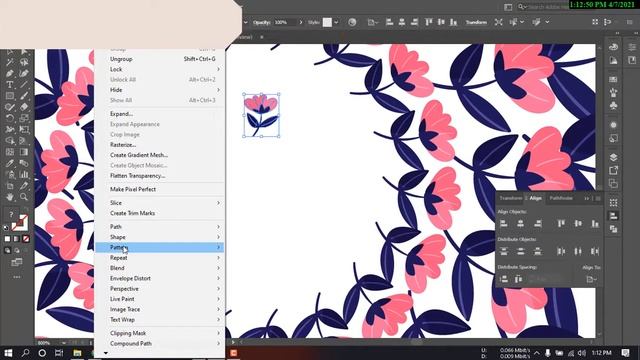The width and height of the screenshot is (640, 360).
Task: Click the scroll-down arrow at menu bottom
Action: point(106,353)
